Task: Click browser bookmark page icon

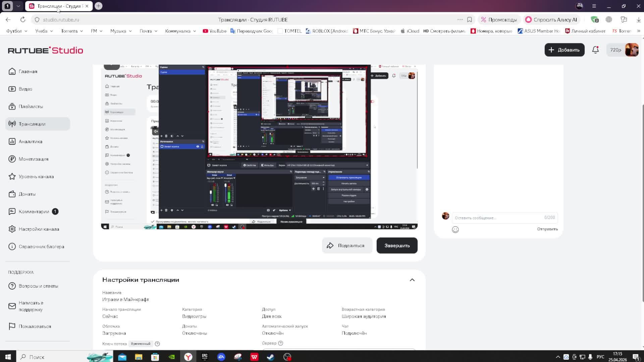Action: 470,20
